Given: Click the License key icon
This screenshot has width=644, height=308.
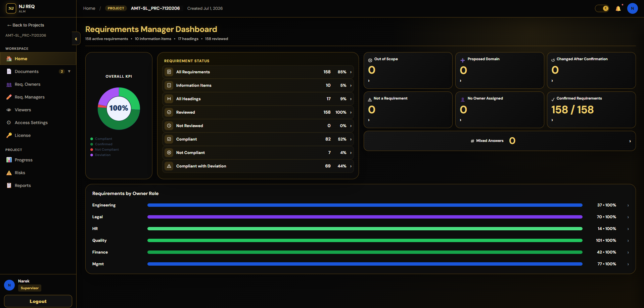Looking at the screenshot, I should point(9,136).
